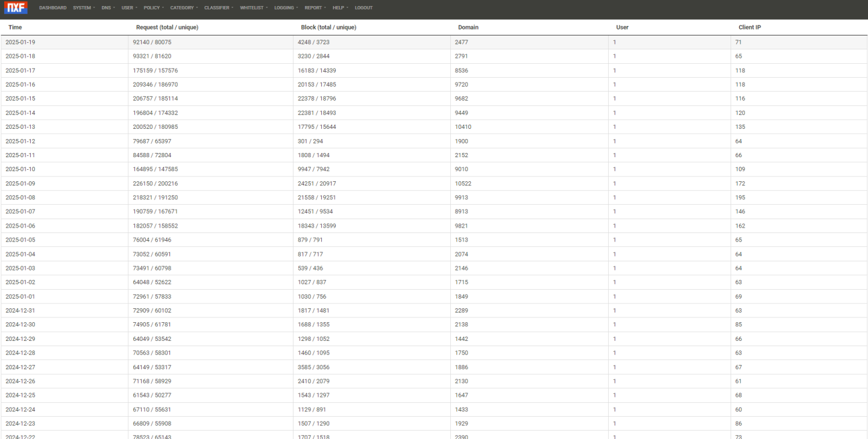Select the 2025-01-19 row date
This screenshot has height=439, width=868.
coord(20,42)
